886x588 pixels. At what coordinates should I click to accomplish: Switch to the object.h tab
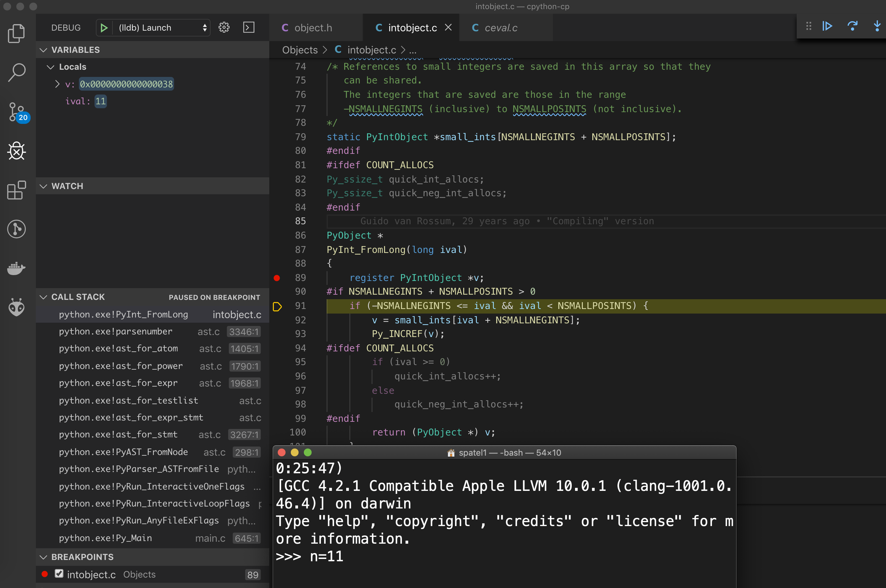point(313,28)
